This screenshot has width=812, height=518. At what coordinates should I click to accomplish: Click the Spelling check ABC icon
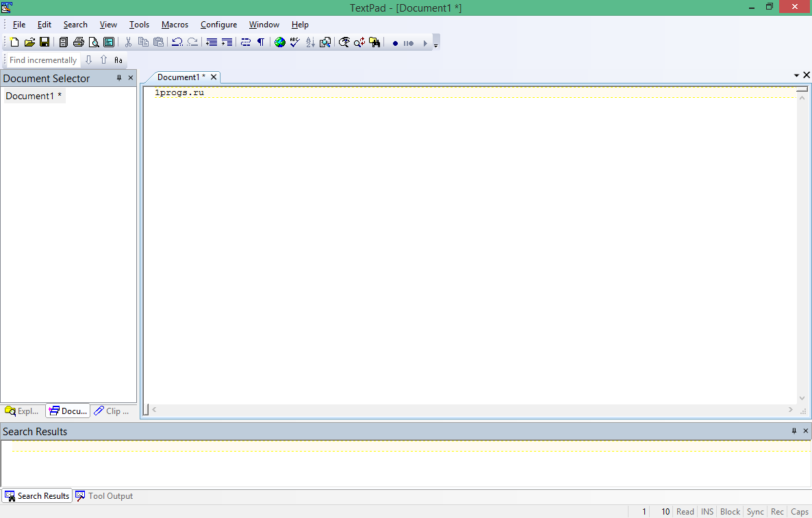pyautogui.click(x=294, y=42)
